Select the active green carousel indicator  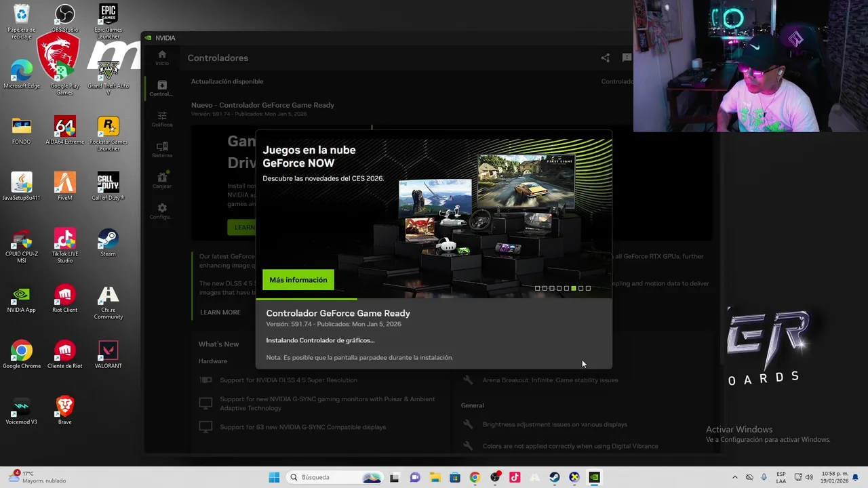click(x=574, y=289)
